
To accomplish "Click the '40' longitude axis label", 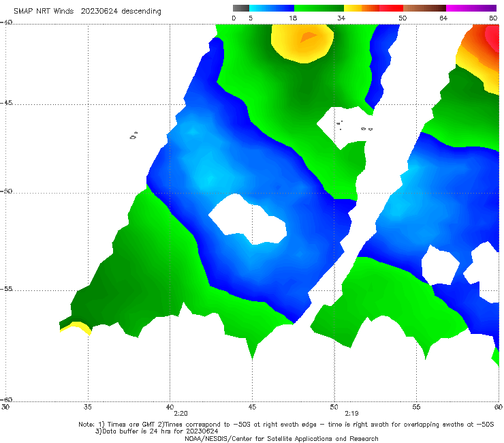I will pos(170,407).
